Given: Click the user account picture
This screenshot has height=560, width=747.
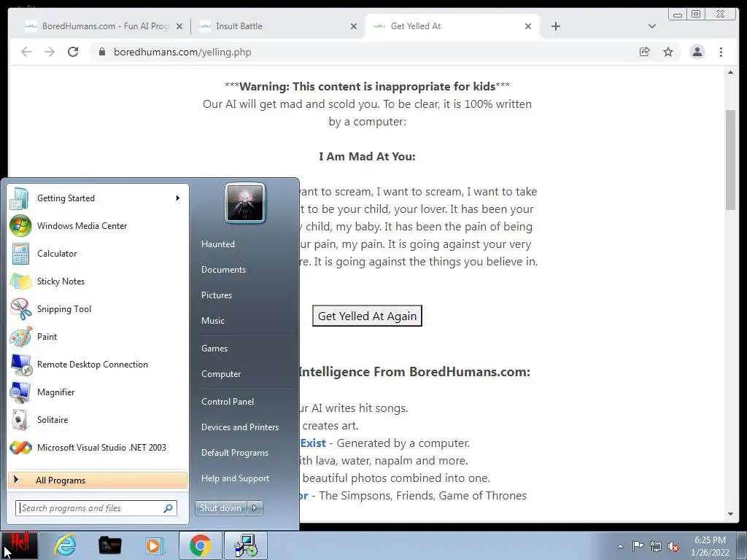Looking at the screenshot, I should tap(245, 203).
